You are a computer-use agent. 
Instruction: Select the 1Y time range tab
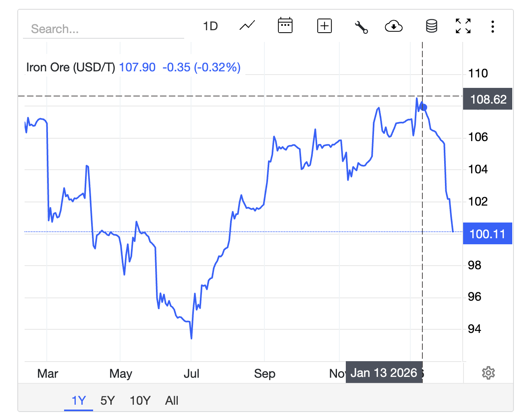79,400
